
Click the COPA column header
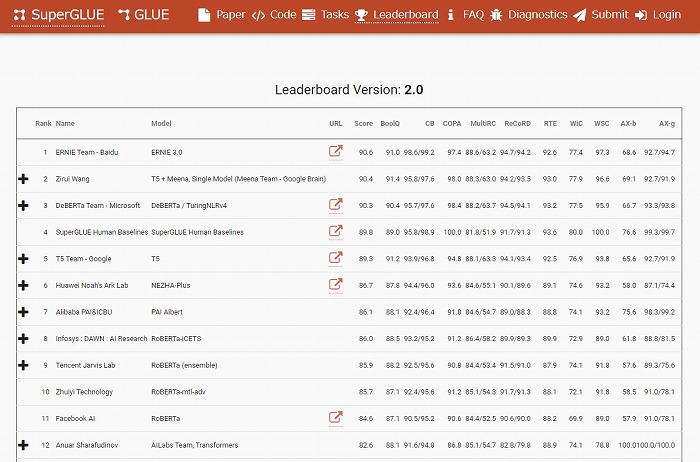pyautogui.click(x=452, y=124)
